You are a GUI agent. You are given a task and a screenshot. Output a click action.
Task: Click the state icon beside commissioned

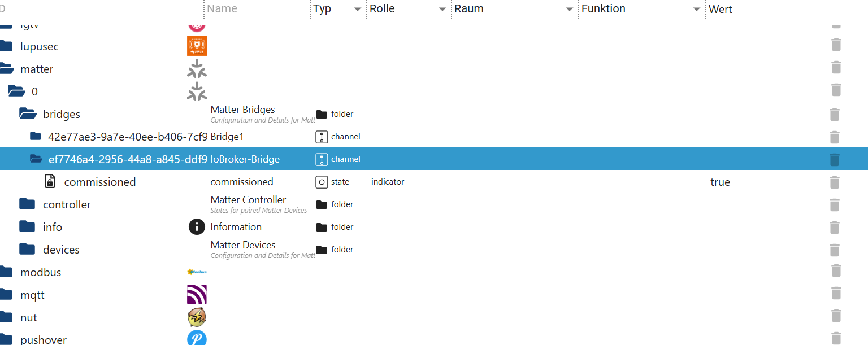coord(322,182)
